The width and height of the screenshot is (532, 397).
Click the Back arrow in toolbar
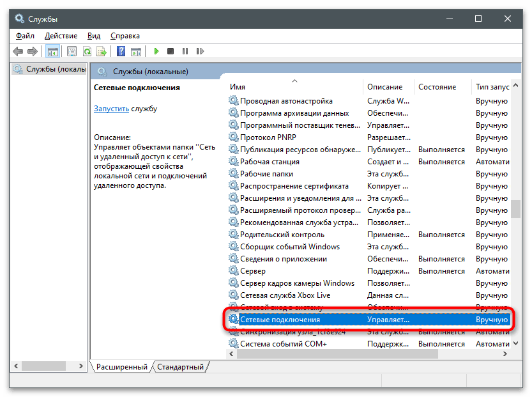pyautogui.click(x=17, y=51)
